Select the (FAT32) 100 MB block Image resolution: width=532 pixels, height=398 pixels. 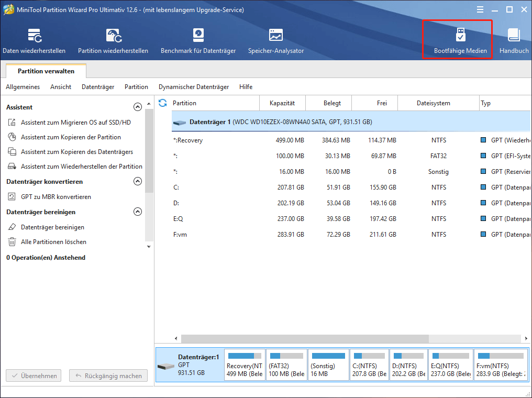click(287, 365)
